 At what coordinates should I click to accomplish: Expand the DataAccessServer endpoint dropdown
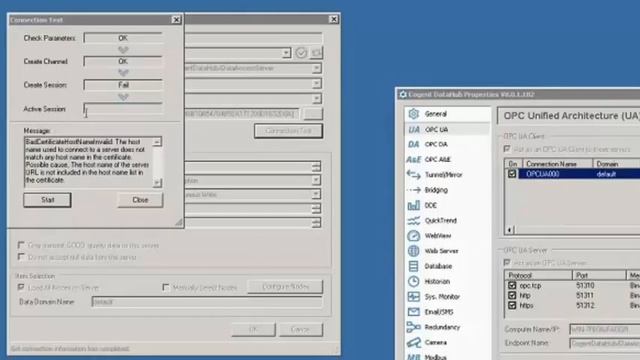pos(316,68)
